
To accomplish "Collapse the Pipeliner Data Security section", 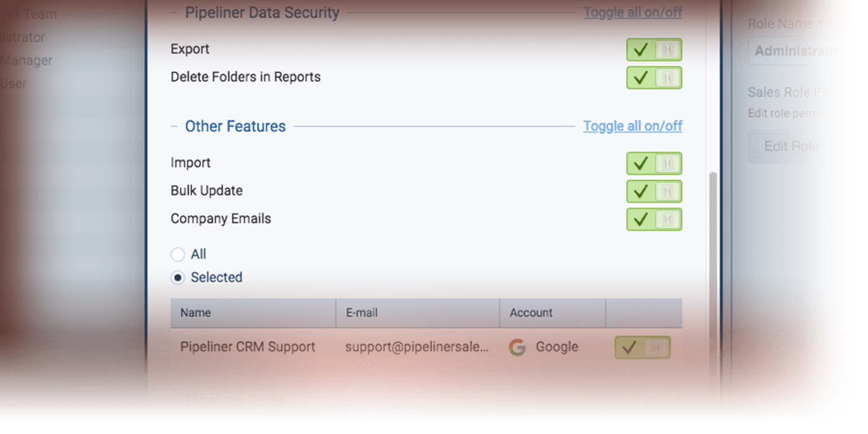I will [172, 12].
